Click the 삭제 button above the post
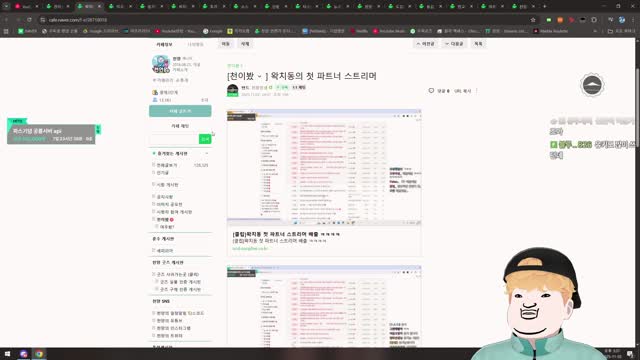Image resolution: width=640 pixels, height=360 pixels. [x=245, y=44]
